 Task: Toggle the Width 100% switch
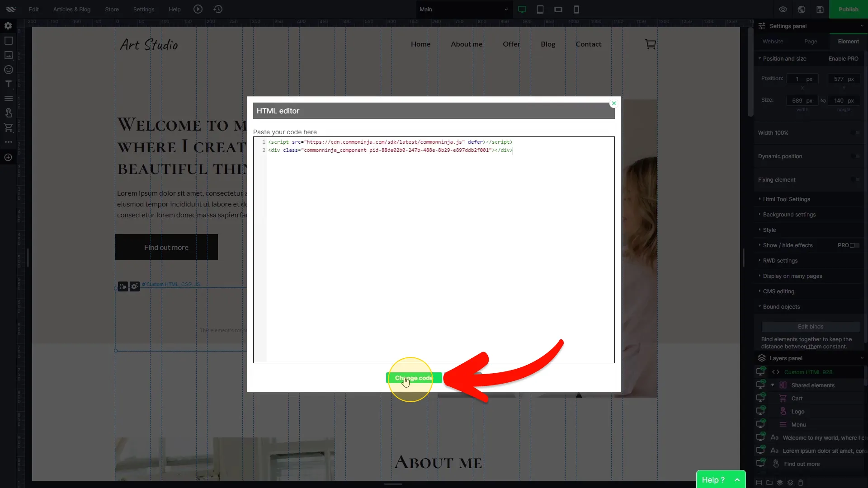pos(854,133)
